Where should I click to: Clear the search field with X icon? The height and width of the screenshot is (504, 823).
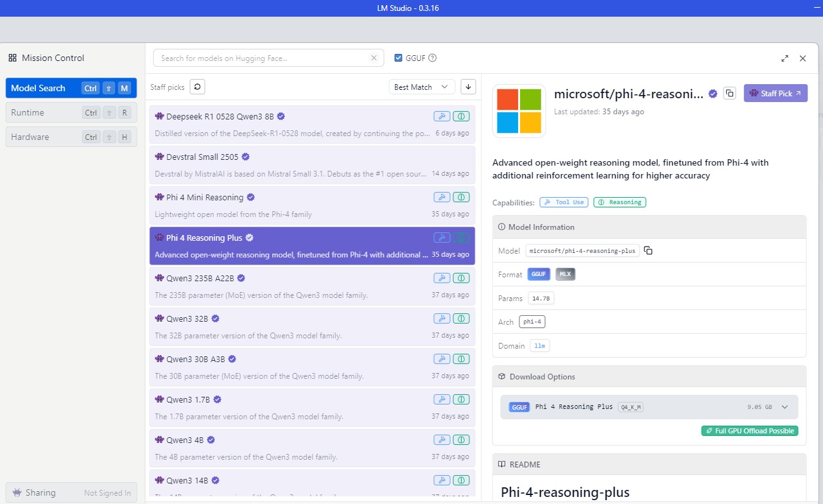pos(374,58)
